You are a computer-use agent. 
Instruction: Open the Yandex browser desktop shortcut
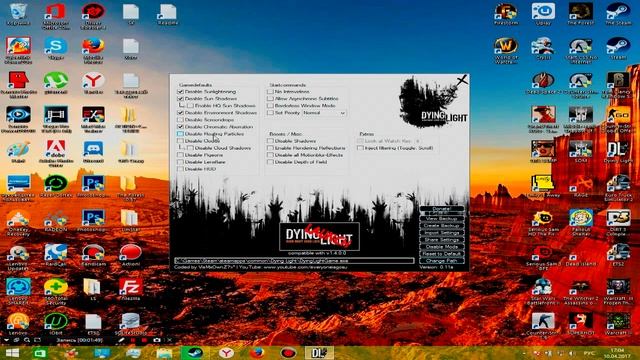point(93,83)
